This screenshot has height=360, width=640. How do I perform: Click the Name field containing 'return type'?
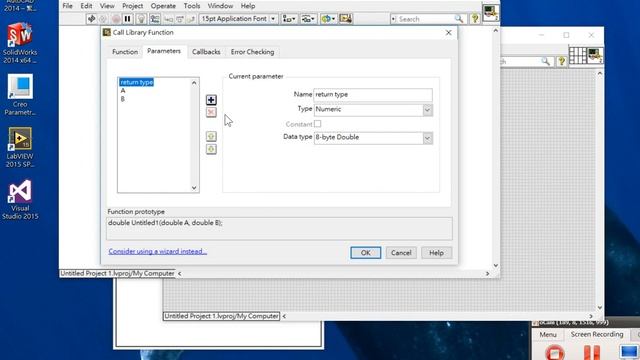coord(373,95)
